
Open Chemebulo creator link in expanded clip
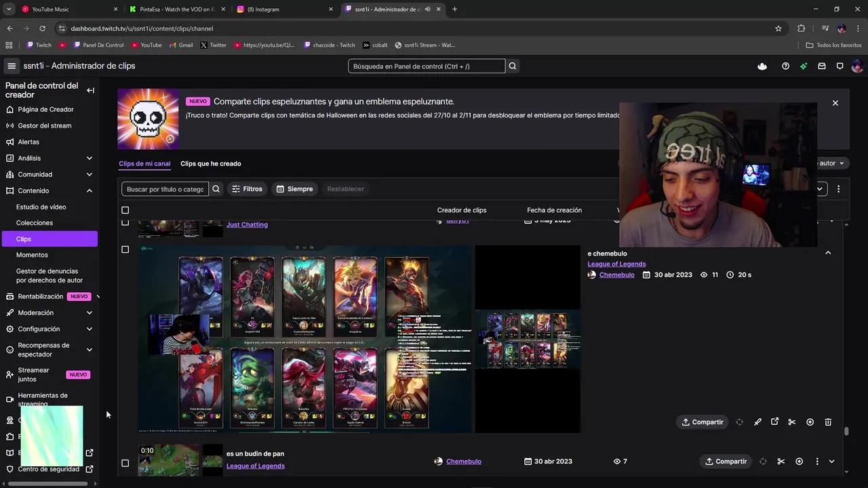(x=616, y=274)
